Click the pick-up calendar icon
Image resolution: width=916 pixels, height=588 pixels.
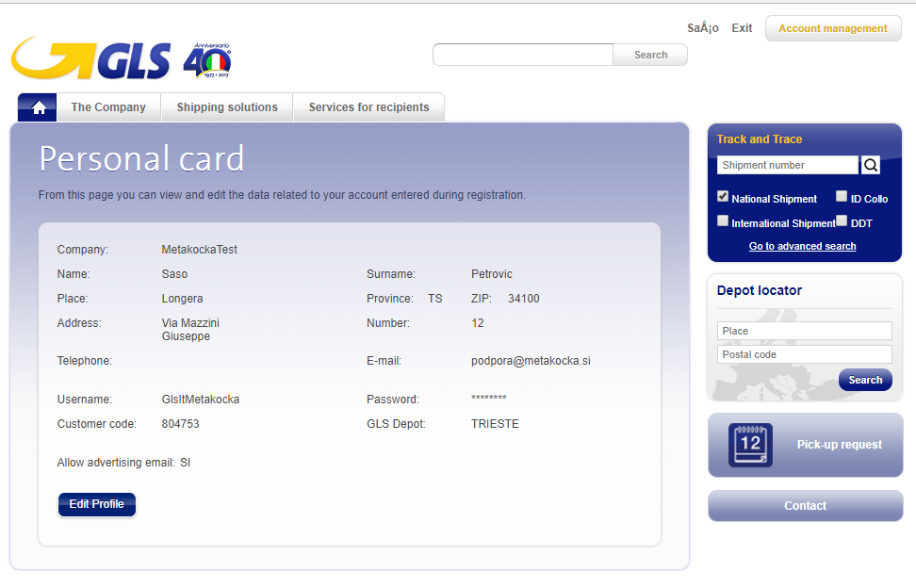click(x=751, y=445)
